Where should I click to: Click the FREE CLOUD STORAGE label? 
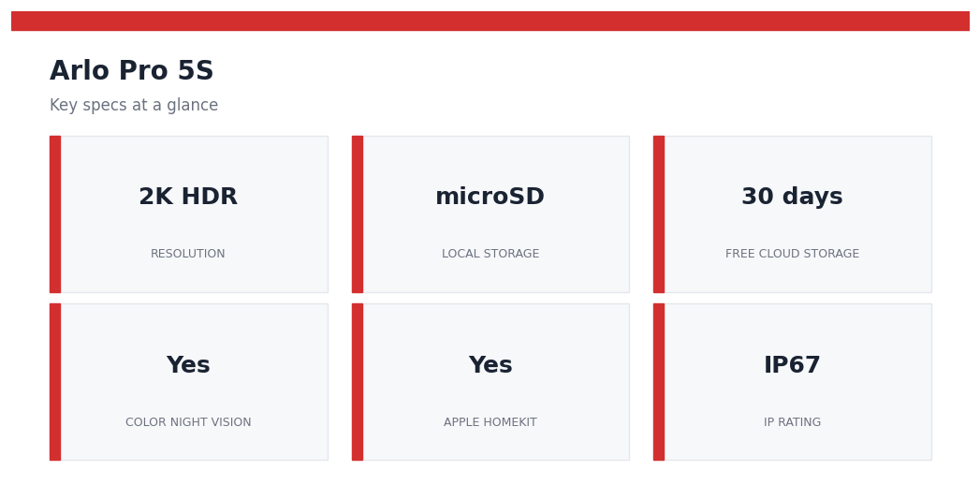tap(792, 254)
